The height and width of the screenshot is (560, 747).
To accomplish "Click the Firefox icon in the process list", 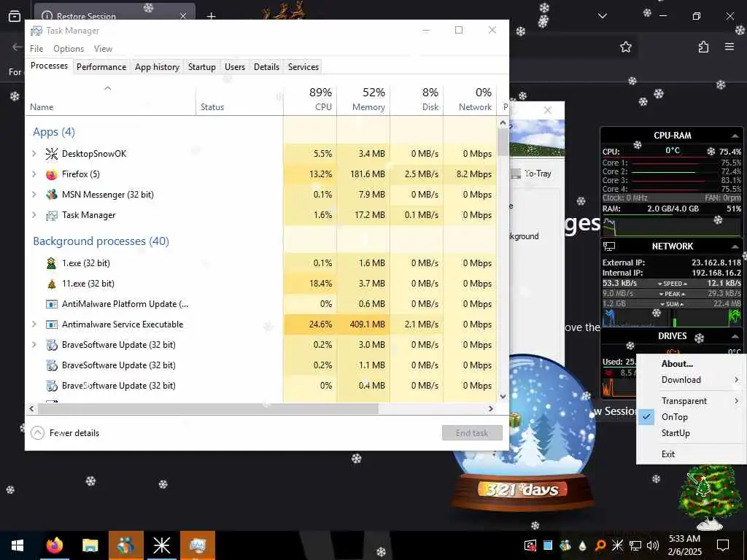I will [x=52, y=174].
